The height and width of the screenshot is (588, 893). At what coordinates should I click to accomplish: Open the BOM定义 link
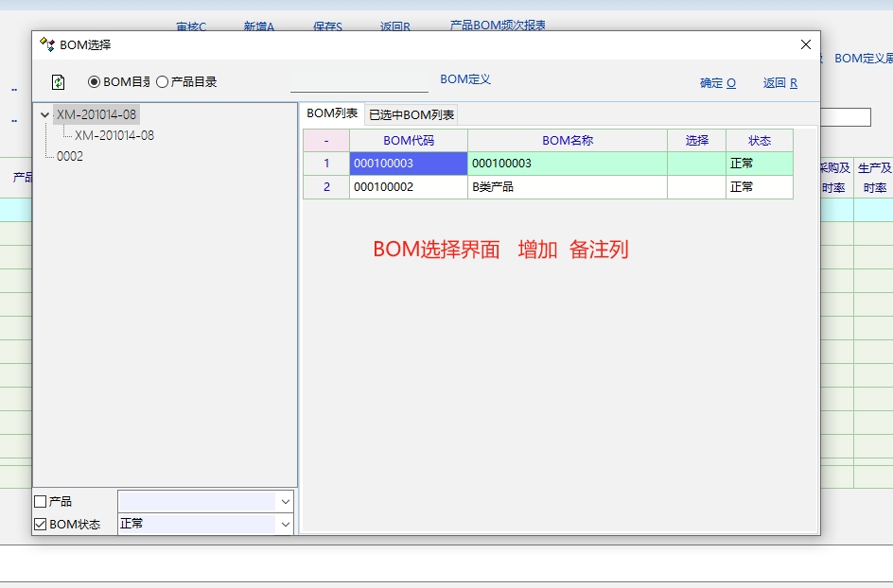pyautogui.click(x=465, y=79)
